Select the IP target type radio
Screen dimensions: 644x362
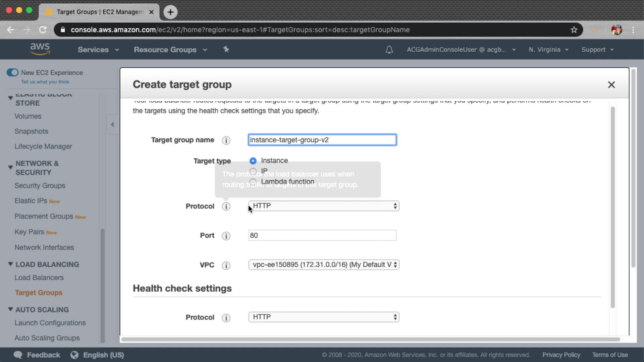pyautogui.click(x=253, y=171)
